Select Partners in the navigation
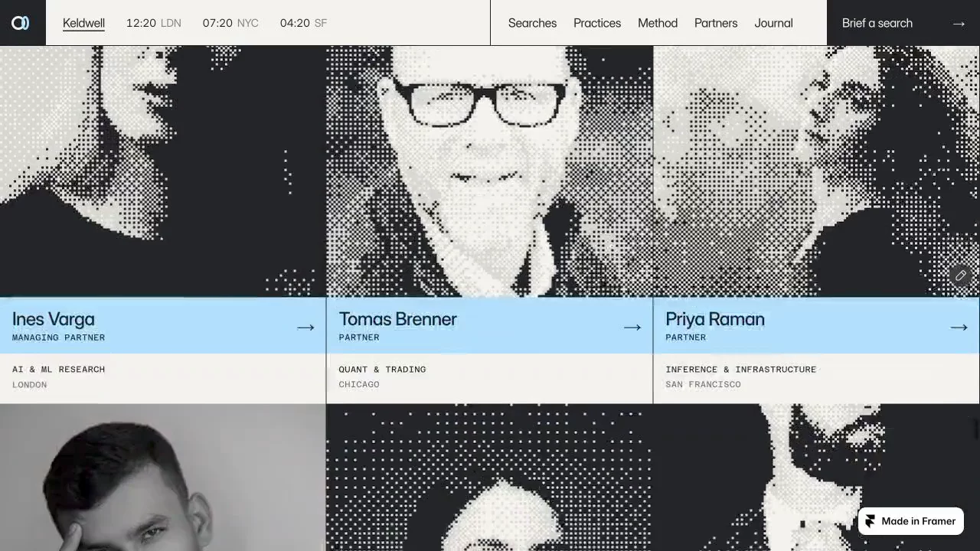Viewport: 980px width, 551px height. (716, 23)
